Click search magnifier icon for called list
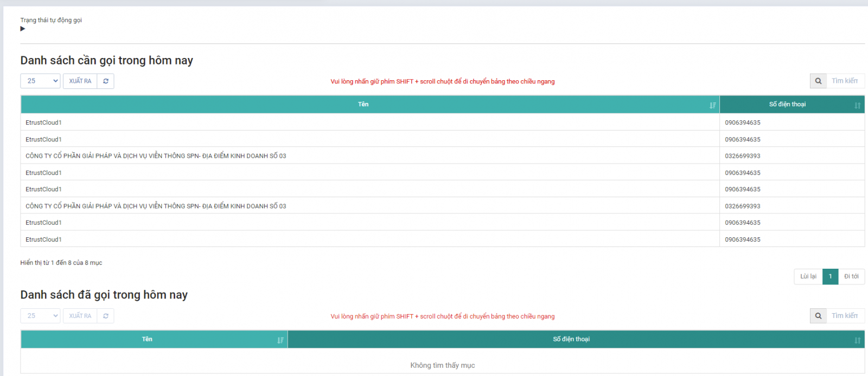The image size is (868, 376). pyautogui.click(x=818, y=316)
